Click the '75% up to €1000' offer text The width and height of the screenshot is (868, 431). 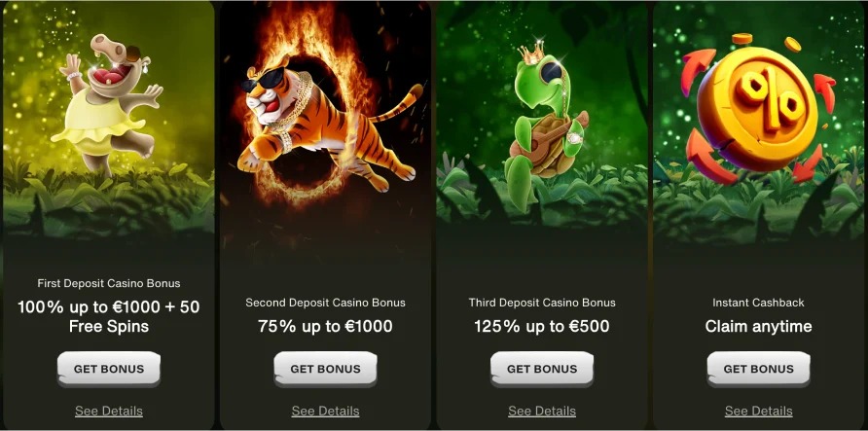click(325, 326)
